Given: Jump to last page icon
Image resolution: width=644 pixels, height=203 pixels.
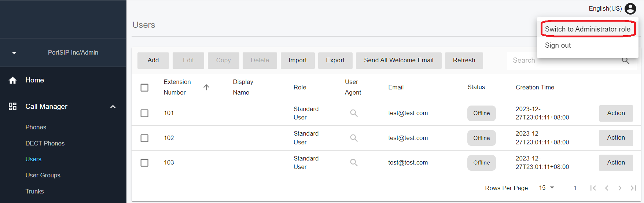Looking at the screenshot, I should [x=633, y=188].
